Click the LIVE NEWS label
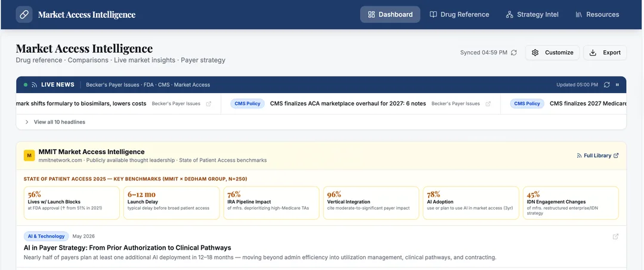644x270 pixels. (58, 85)
